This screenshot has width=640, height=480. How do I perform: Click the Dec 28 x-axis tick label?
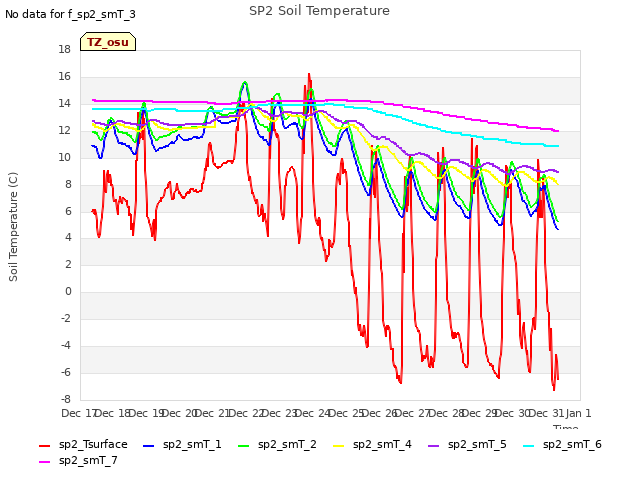point(446,413)
